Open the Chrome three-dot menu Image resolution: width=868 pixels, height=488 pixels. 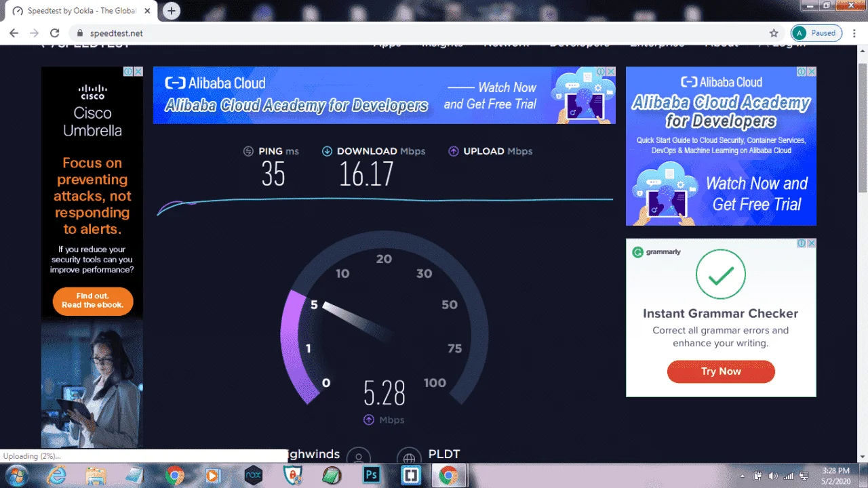click(x=855, y=33)
